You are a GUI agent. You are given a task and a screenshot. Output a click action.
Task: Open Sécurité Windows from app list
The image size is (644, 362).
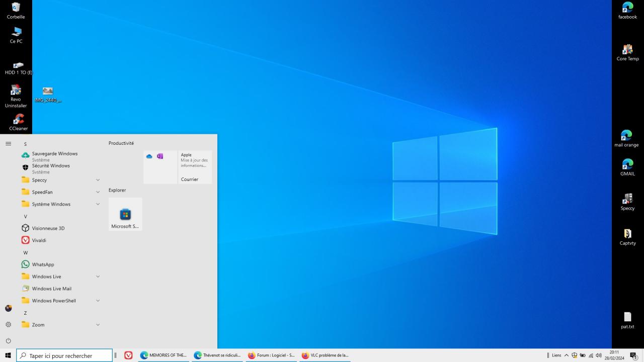[x=60, y=168]
